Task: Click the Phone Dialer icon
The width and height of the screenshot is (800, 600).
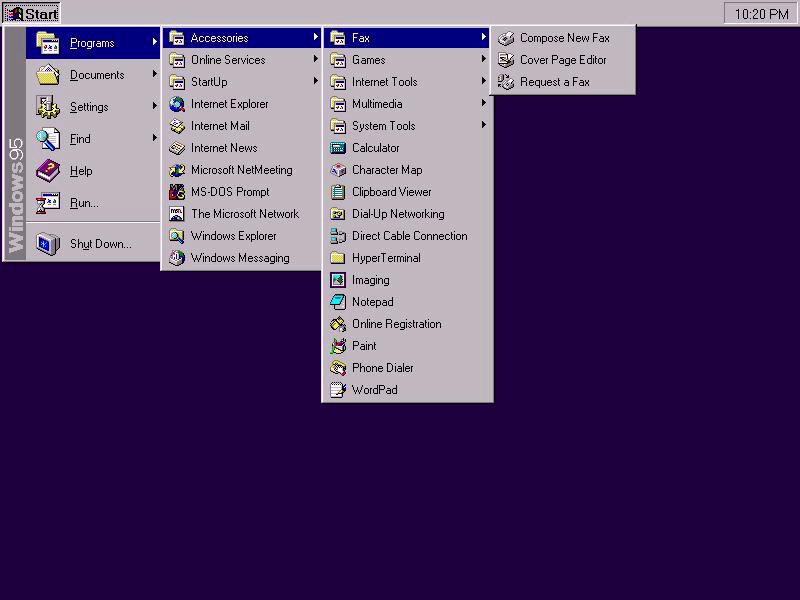Action: point(338,368)
